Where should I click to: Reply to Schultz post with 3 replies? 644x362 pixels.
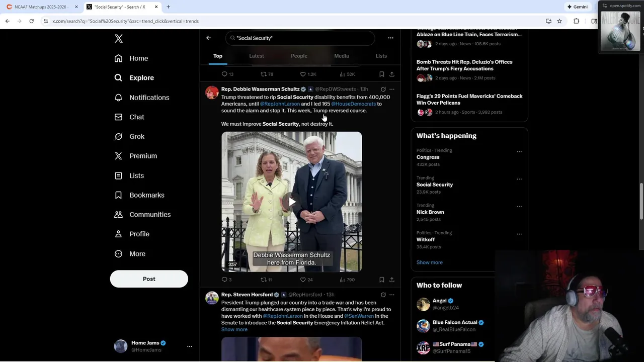[226, 280]
